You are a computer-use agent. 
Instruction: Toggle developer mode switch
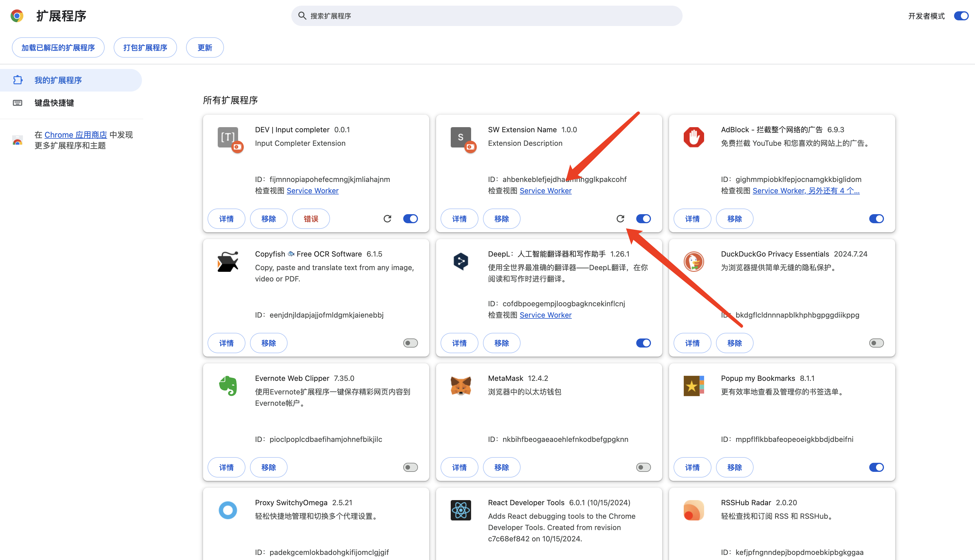961,16
